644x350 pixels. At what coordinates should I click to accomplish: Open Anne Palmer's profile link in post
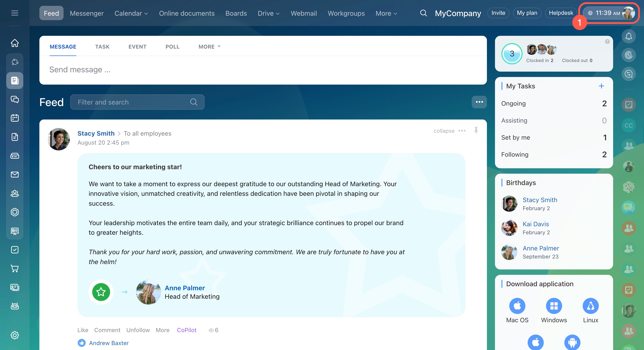185,288
